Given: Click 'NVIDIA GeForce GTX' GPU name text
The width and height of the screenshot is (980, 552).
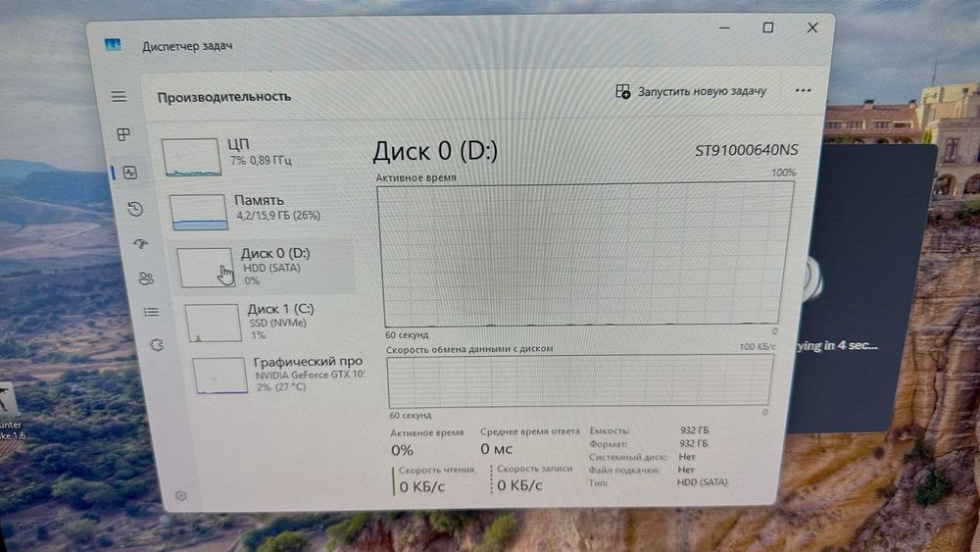Looking at the screenshot, I should click(309, 376).
